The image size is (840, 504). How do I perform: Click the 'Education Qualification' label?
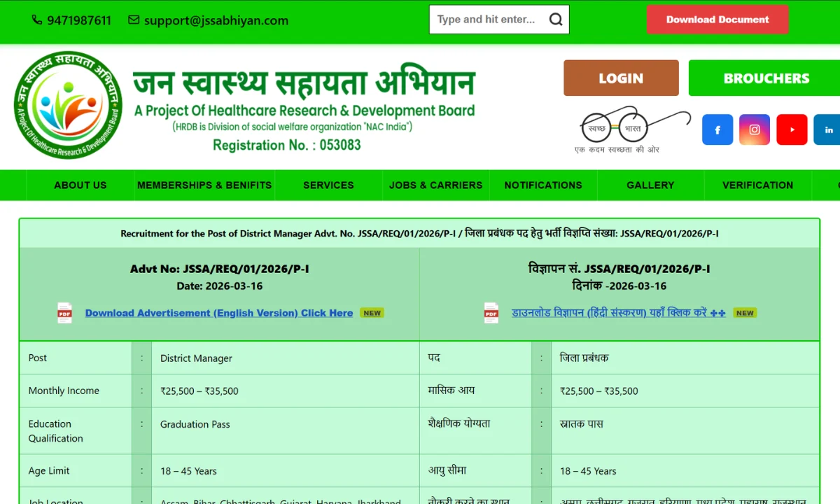tap(56, 431)
